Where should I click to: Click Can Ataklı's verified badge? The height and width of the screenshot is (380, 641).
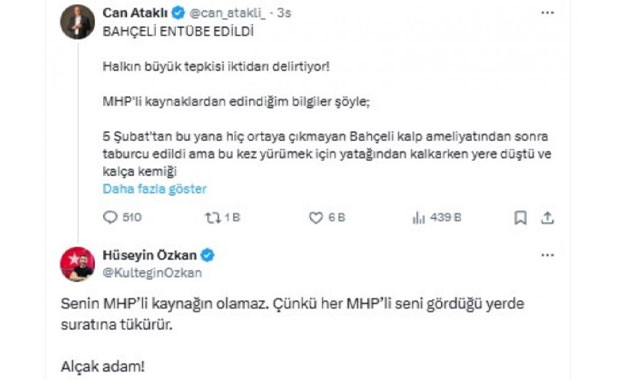point(178,13)
